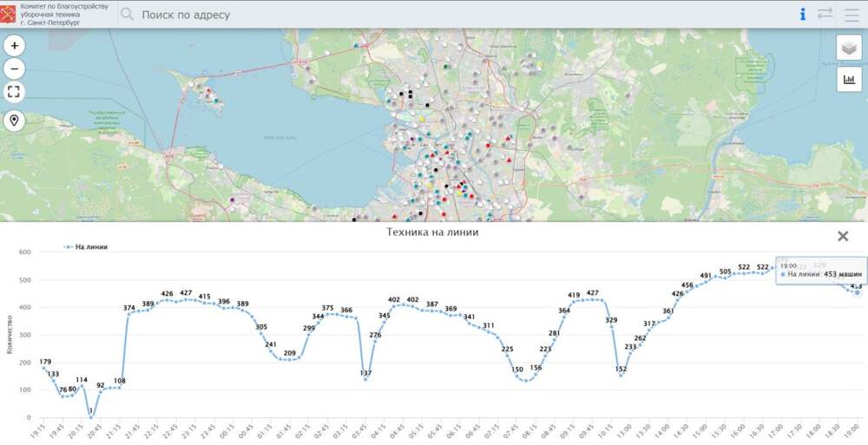Viewport: 868px width, 445px height.
Task: Zoom in on the map
Action: coord(15,45)
